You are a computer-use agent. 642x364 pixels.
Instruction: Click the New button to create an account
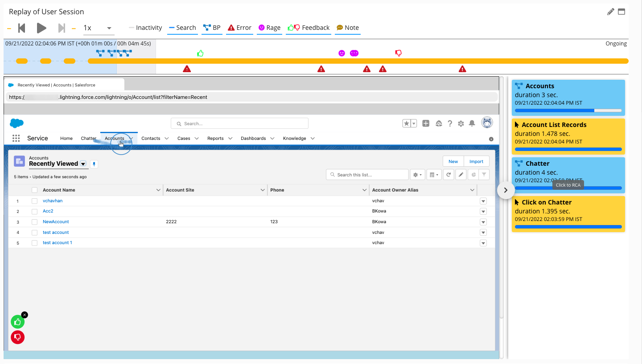pos(453,161)
